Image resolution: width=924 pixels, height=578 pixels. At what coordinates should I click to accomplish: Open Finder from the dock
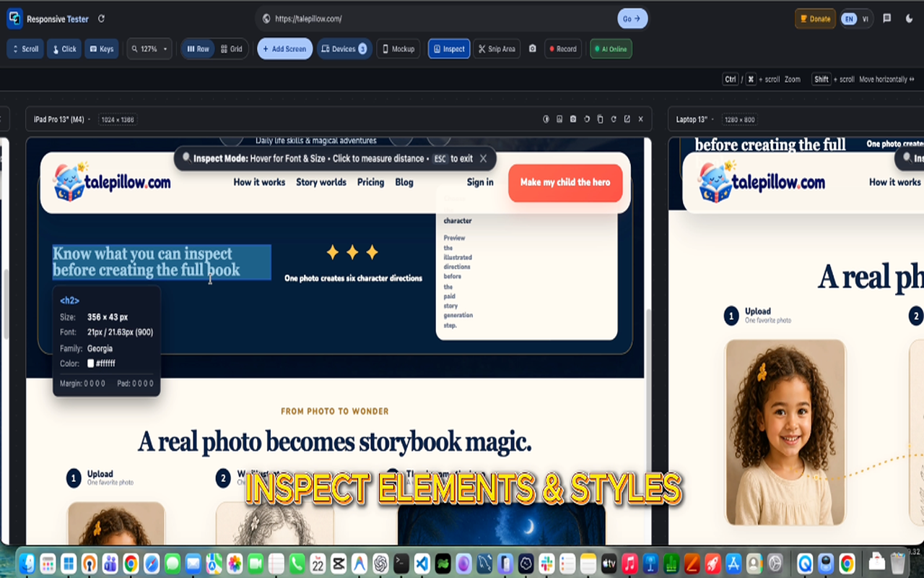(27, 563)
